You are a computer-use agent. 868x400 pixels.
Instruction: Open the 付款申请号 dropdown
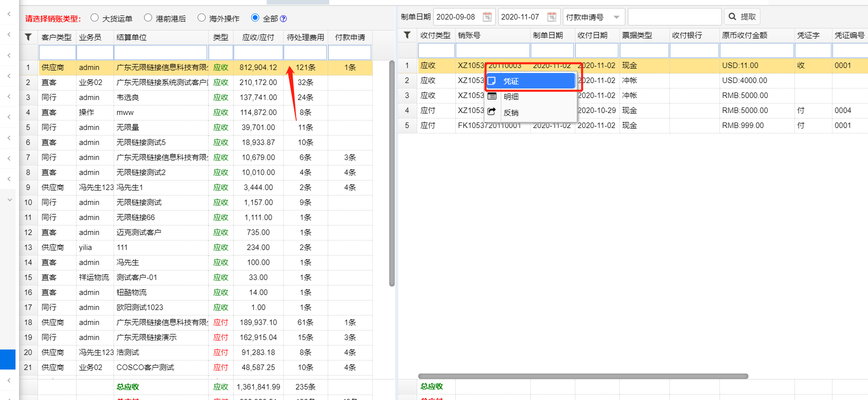click(x=593, y=17)
